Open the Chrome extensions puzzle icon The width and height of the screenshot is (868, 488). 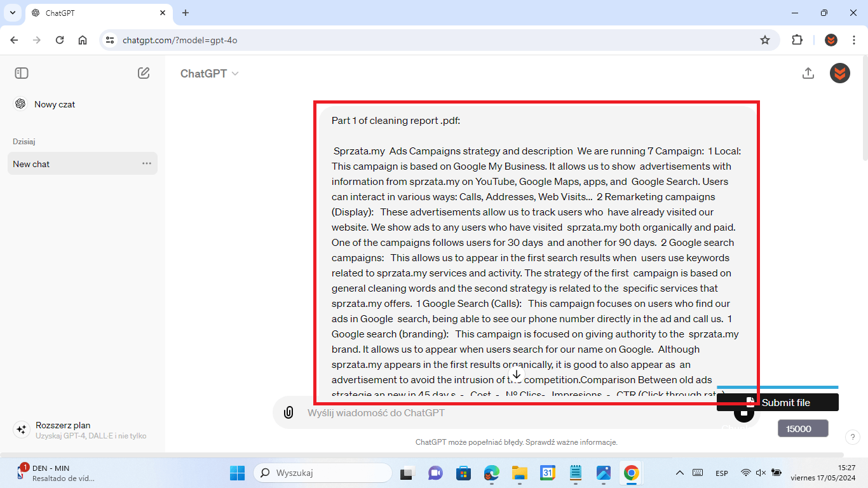[797, 40]
